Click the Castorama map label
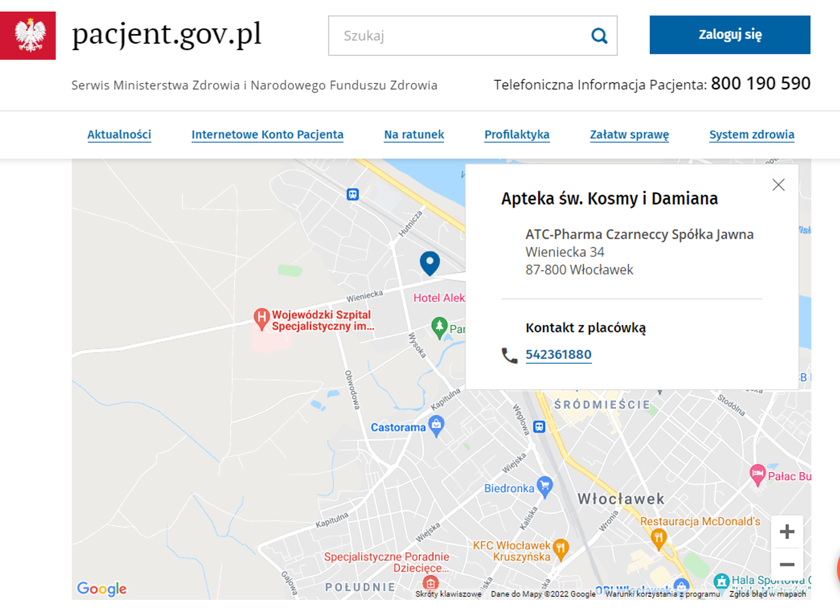 pyautogui.click(x=398, y=428)
